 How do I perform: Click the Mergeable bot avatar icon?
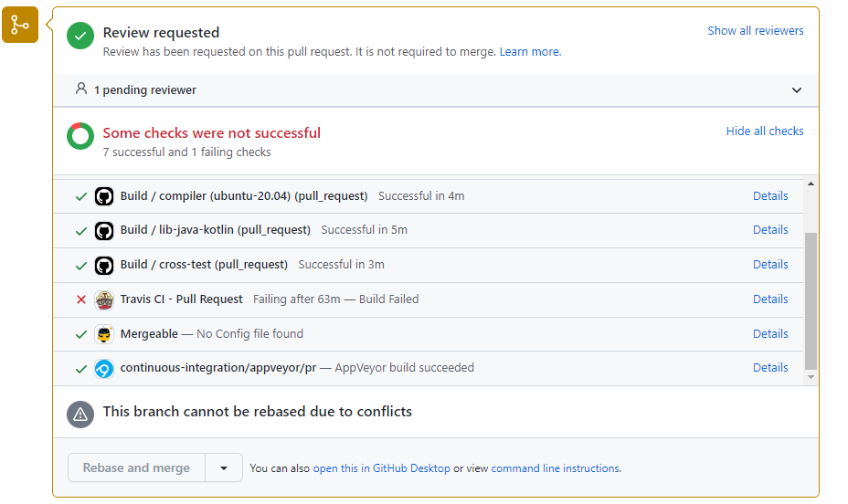tap(104, 334)
